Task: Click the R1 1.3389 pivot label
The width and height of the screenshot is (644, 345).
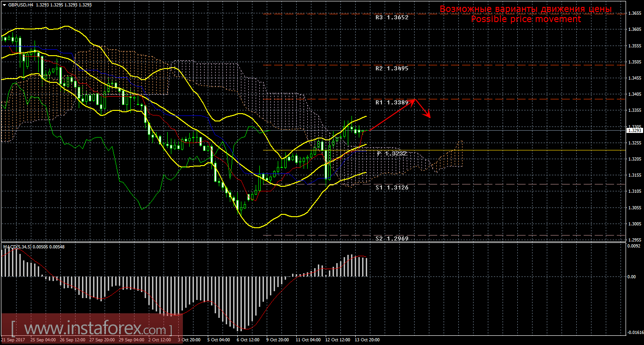Action: tap(392, 103)
